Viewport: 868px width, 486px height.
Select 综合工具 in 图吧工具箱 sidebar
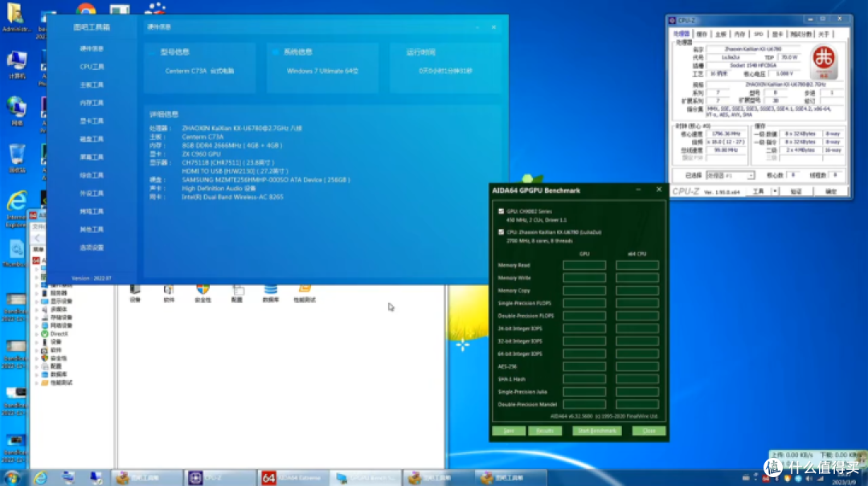[92, 175]
